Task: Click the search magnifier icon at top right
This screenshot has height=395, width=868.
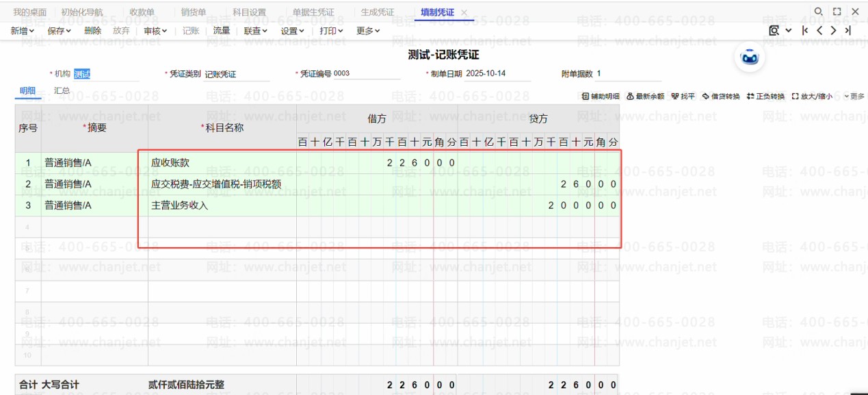Action: [818, 12]
